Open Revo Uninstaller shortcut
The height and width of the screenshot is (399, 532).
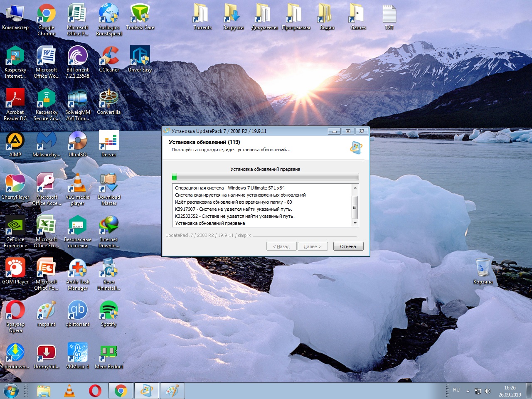[x=109, y=274]
